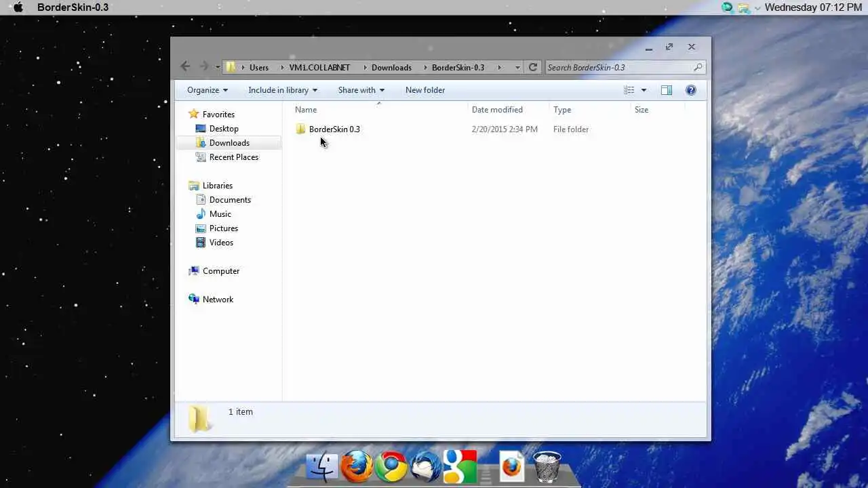Image resolution: width=868 pixels, height=488 pixels.
Task: Change the view using the view icon
Action: click(629, 90)
